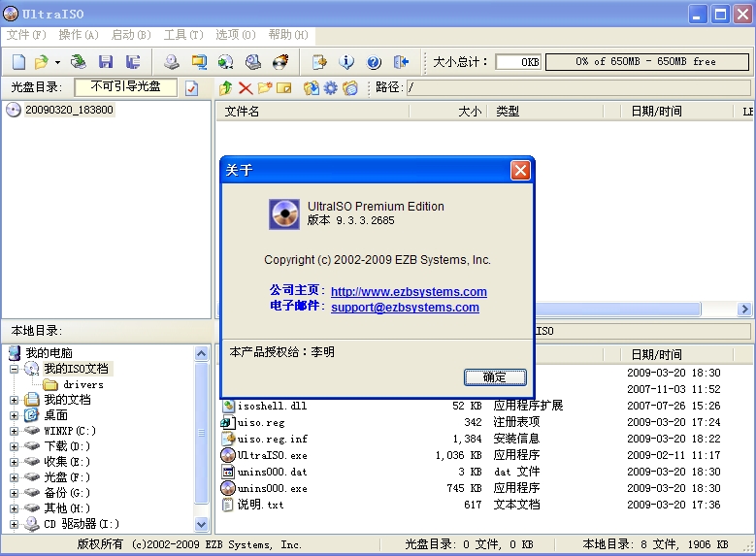Click the disc file list right scroll arrow
The image size is (756, 556).
[x=744, y=310]
